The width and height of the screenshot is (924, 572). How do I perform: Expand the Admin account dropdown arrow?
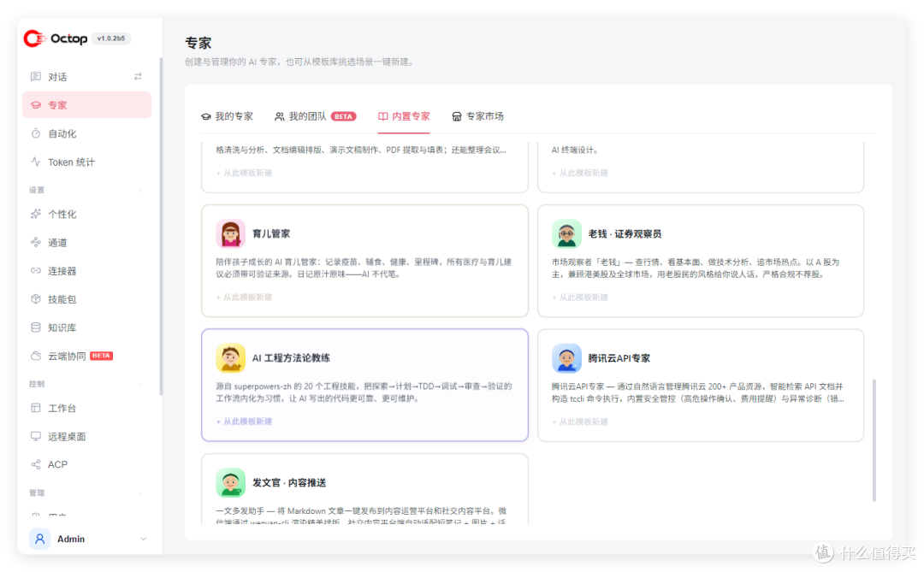(143, 539)
